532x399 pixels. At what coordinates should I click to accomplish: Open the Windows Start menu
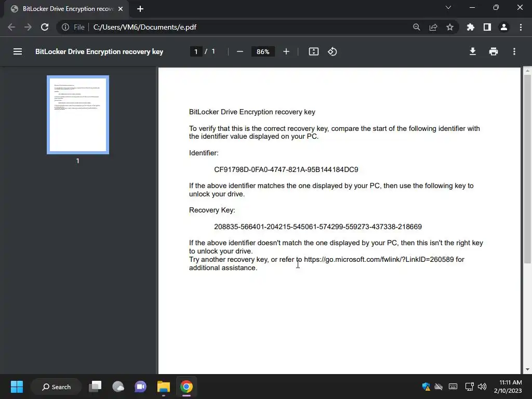coord(17,387)
